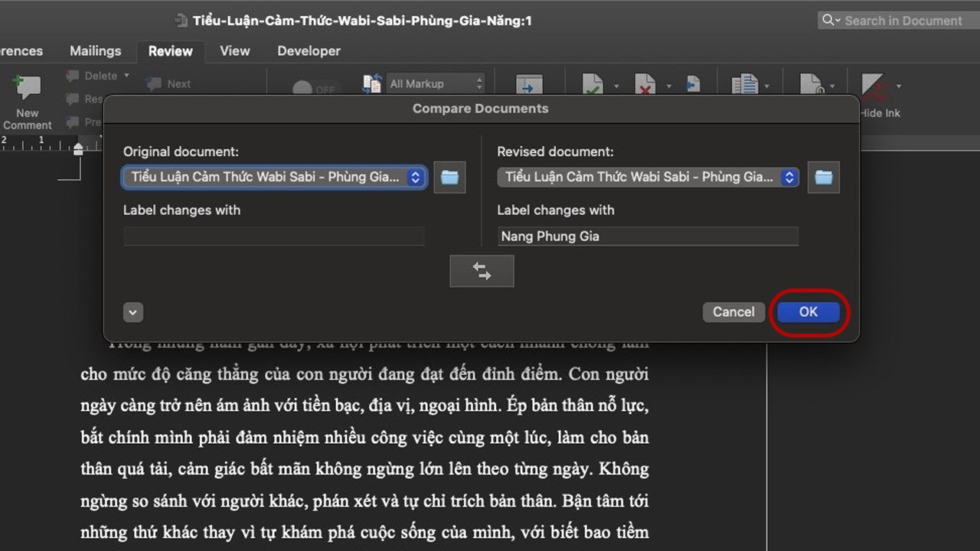Viewport: 980px width, 551px height.
Task: Go to the Next comment
Action: pyautogui.click(x=169, y=83)
